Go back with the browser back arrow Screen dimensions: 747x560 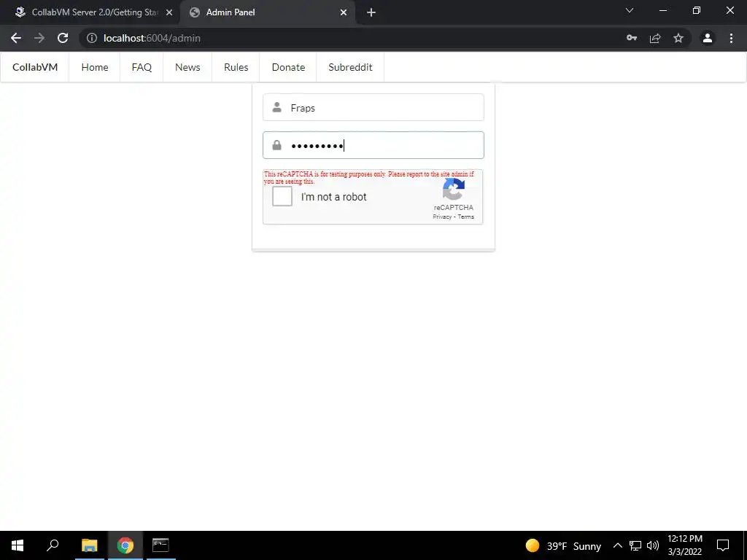pos(16,38)
